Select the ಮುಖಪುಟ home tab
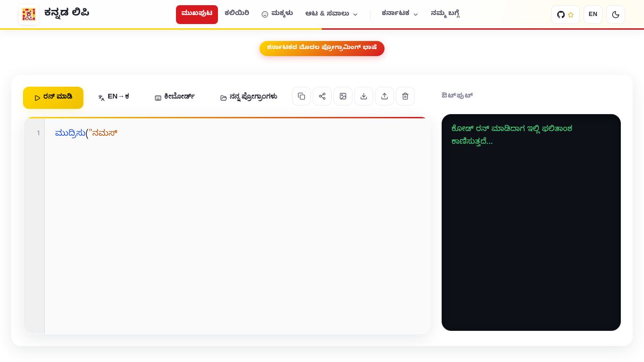The width and height of the screenshot is (644, 362). 197,14
